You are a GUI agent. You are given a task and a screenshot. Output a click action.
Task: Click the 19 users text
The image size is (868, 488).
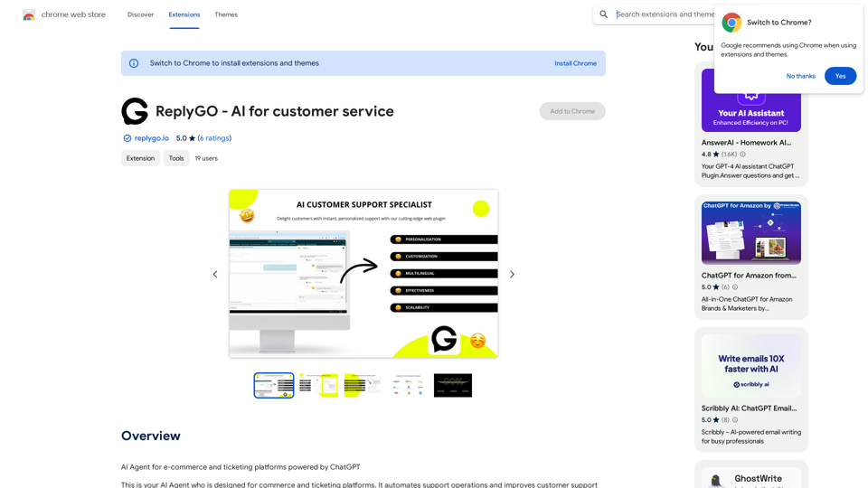206,158
